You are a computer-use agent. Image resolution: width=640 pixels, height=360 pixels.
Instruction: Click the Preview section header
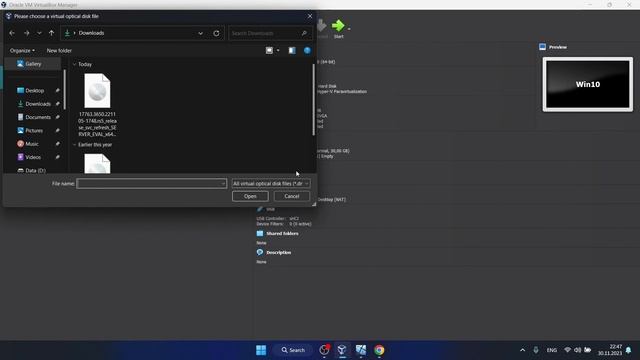(x=558, y=47)
